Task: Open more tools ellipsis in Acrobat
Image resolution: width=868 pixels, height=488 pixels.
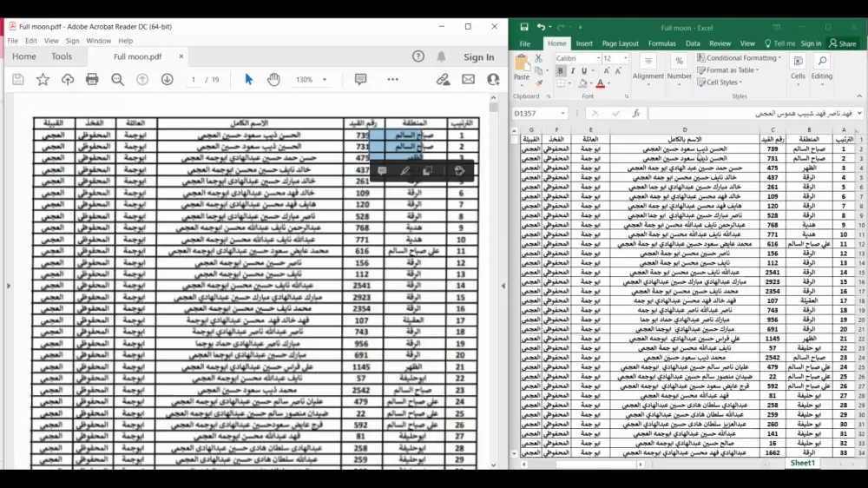Action: [x=392, y=80]
